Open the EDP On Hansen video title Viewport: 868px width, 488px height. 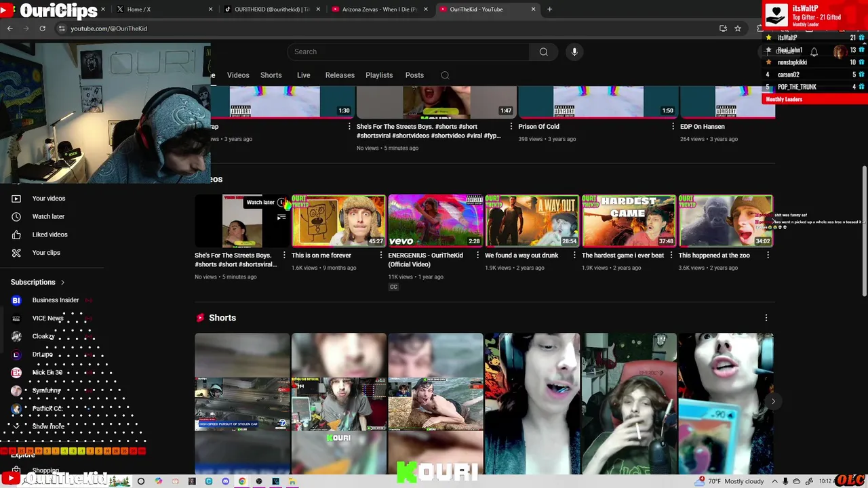tap(703, 127)
